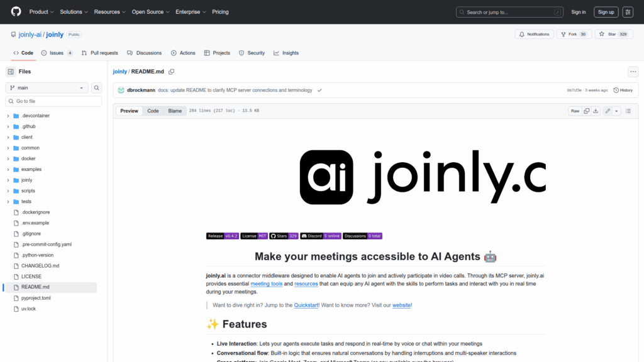
Task: Click the Discussions total badge
Action: pyautogui.click(x=362, y=236)
